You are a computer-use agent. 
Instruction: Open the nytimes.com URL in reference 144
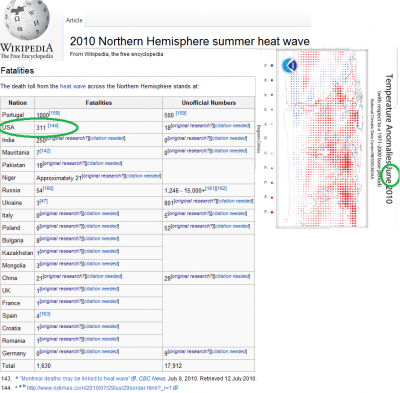[100, 388]
